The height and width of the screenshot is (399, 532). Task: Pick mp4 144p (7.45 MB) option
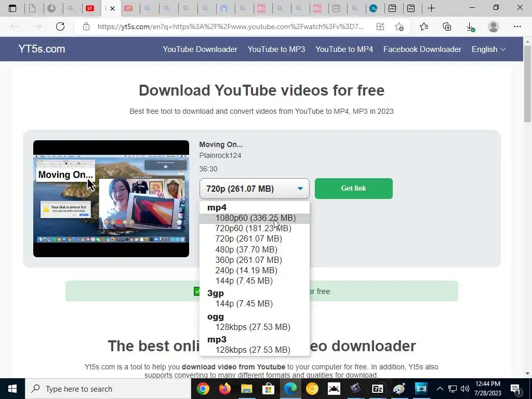pos(255,281)
